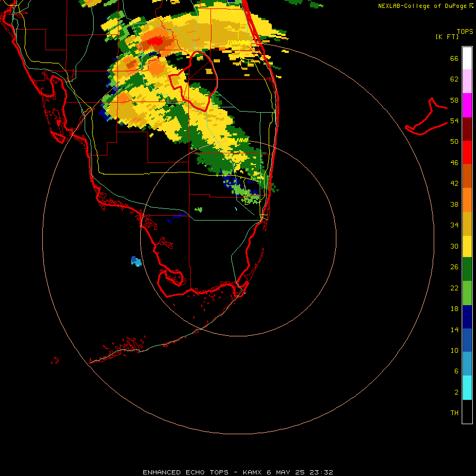Screen dimensions: 476x476
Task: Click the 22 scale label
Action: 454,288
